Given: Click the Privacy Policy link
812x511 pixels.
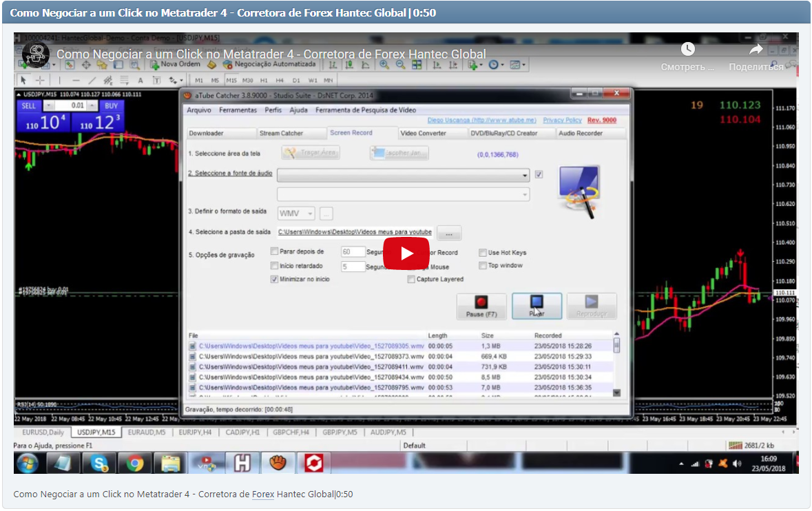Looking at the screenshot, I should click(x=561, y=119).
